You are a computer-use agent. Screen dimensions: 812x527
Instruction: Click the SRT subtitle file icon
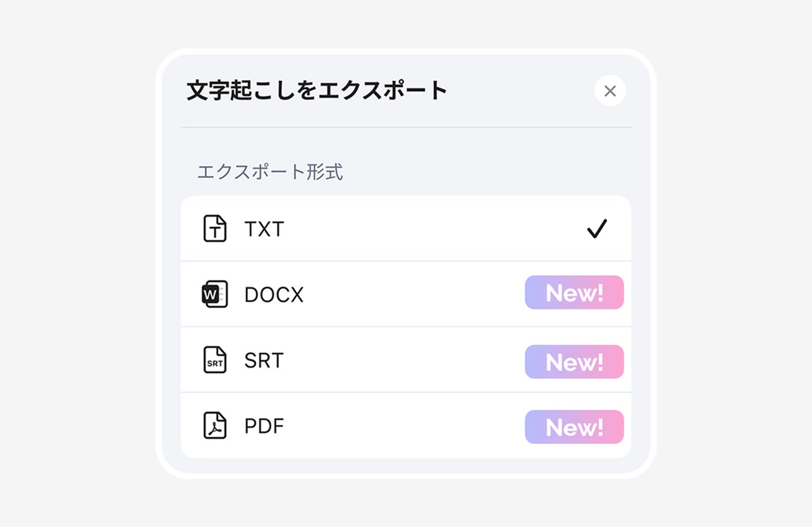pos(215,360)
